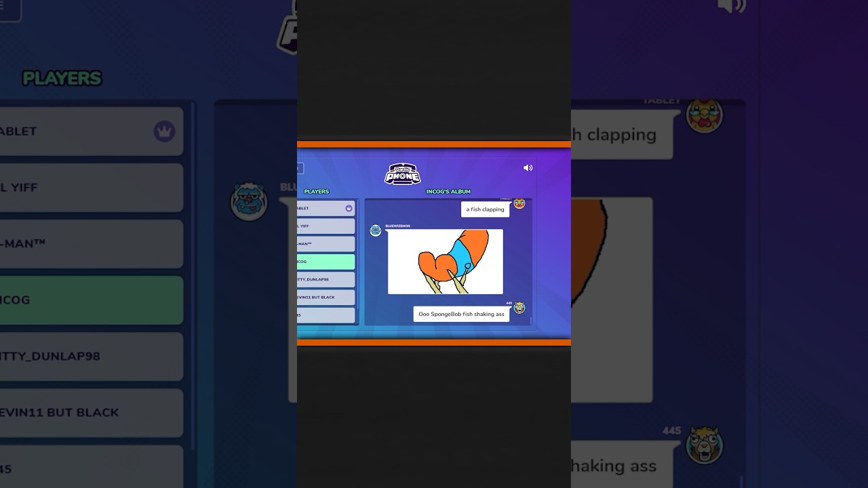Click the crown icon on the ABLET row
This screenshot has width=868, height=488.
pyautogui.click(x=349, y=208)
